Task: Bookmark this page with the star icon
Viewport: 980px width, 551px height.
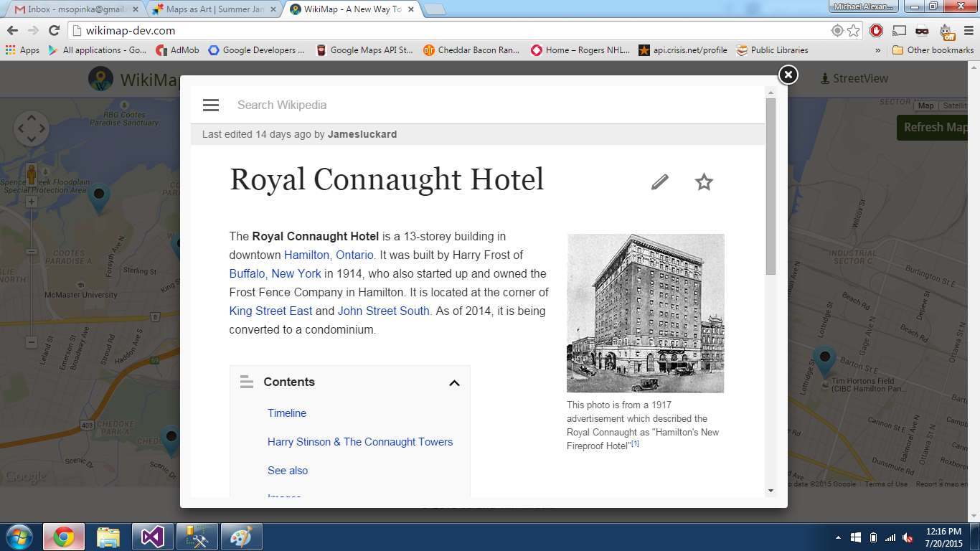Action: click(x=853, y=30)
